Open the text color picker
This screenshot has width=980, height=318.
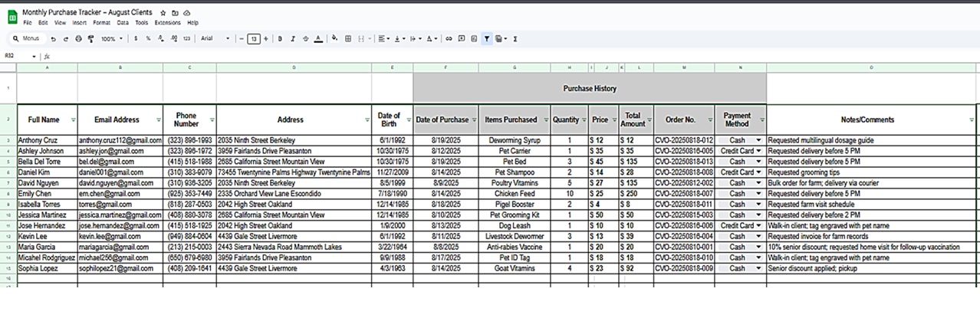tap(318, 38)
